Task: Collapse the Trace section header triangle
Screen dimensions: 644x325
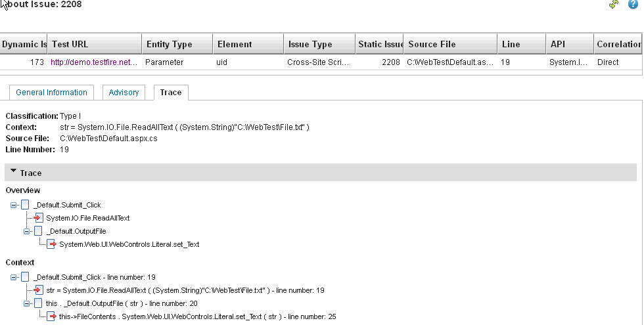Action: point(13,173)
